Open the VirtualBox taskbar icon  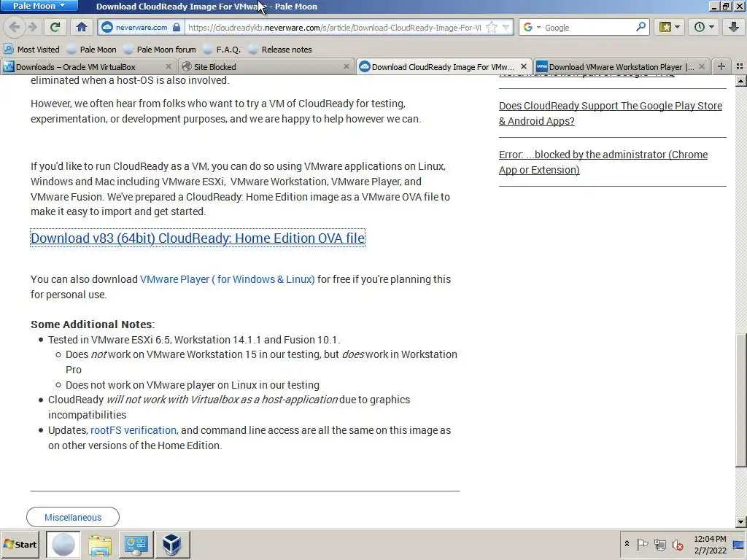172,544
